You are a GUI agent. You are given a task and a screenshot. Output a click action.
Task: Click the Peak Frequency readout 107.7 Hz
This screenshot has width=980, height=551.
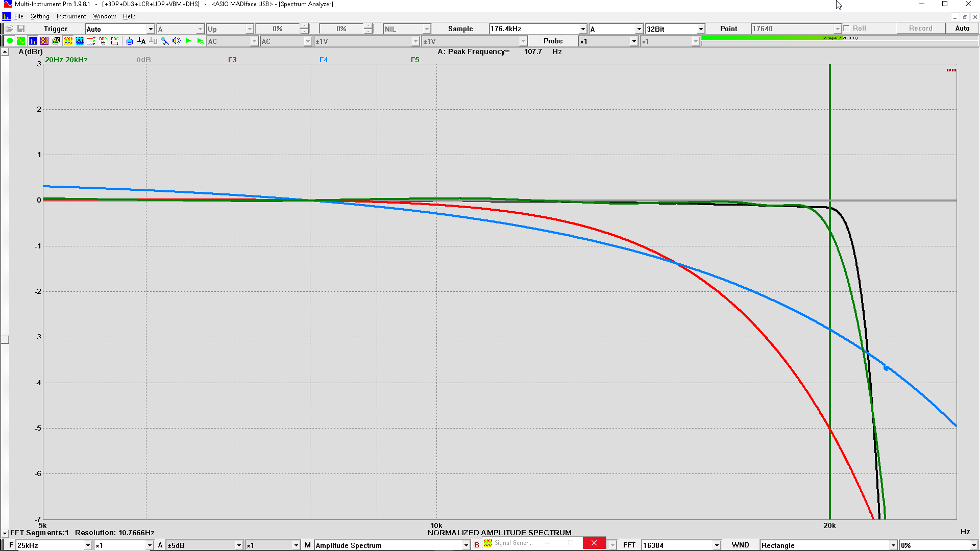[x=500, y=52]
